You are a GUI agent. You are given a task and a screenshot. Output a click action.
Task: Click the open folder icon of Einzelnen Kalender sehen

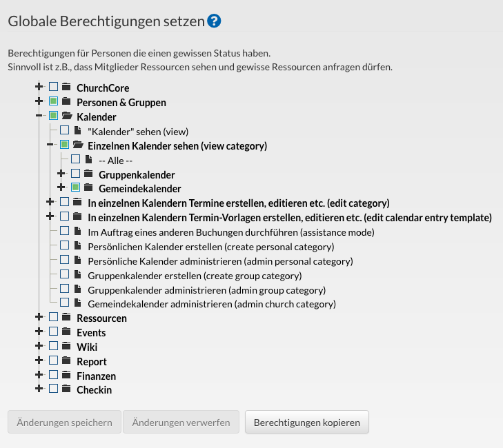tap(78, 145)
